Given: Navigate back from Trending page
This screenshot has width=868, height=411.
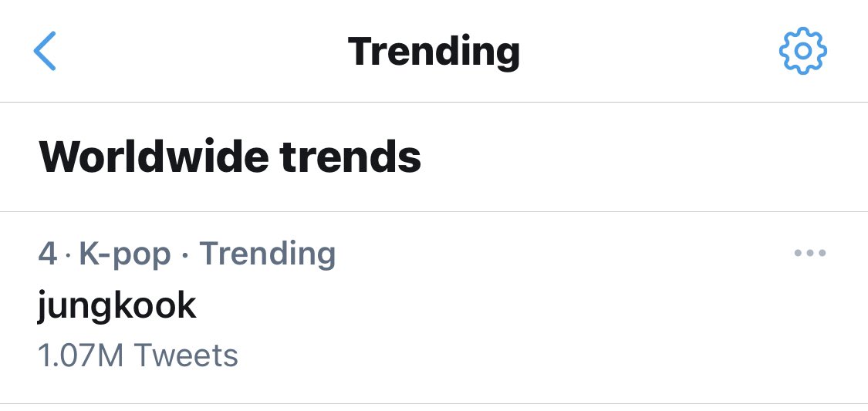Looking at the screenshot, I should (45, 51).
